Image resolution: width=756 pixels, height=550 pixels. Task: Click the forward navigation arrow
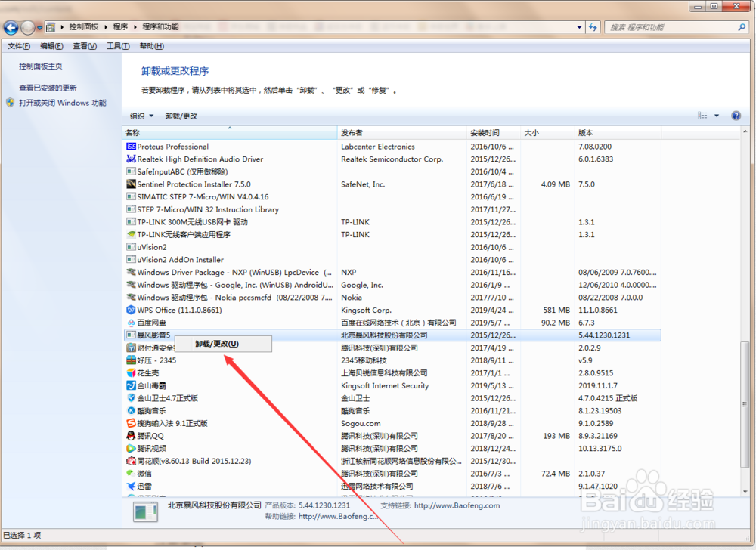[28, 28]
